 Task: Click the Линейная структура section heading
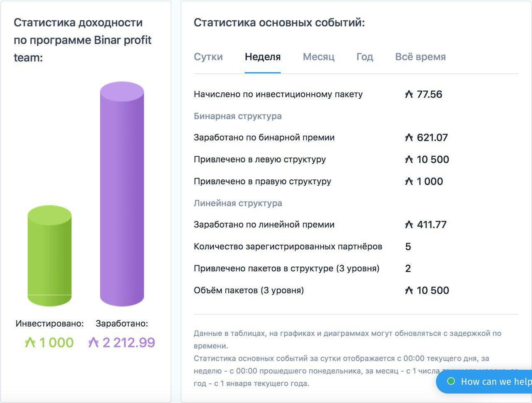click(238, 203)
